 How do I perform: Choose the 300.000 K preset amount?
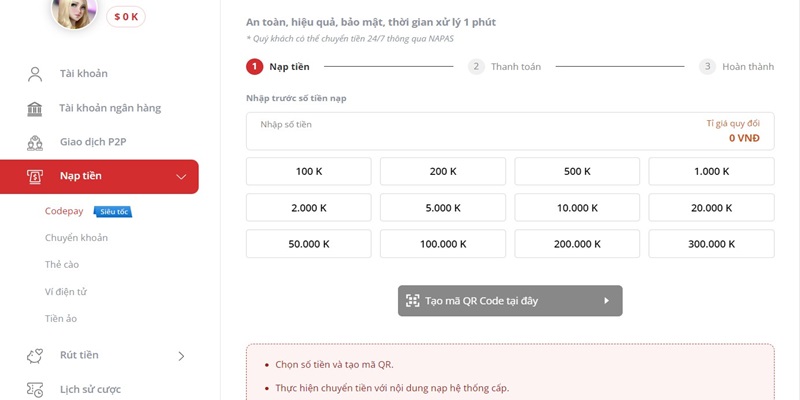point(711,244)
